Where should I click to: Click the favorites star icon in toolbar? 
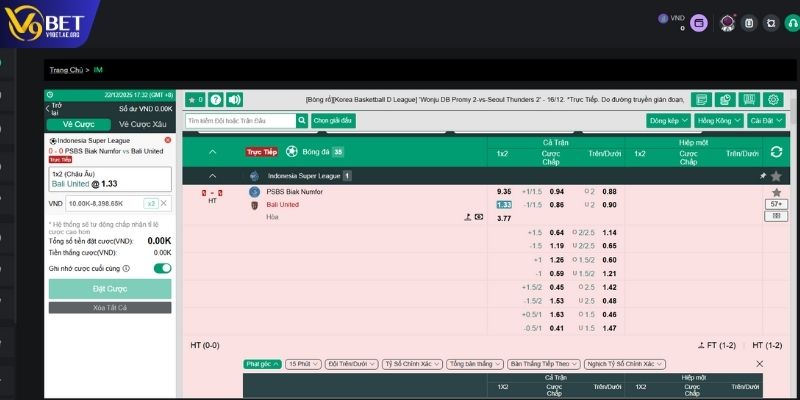[194, 100]
